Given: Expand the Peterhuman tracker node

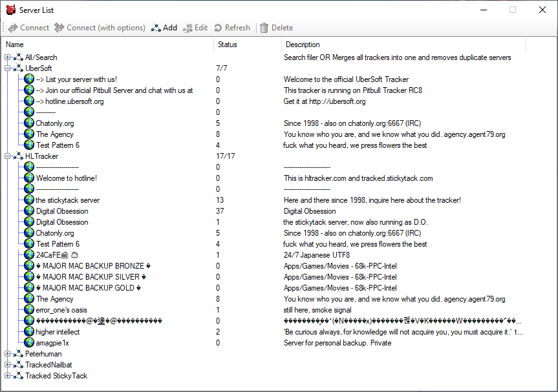Looking at the screenshot, I should point(8,354).
